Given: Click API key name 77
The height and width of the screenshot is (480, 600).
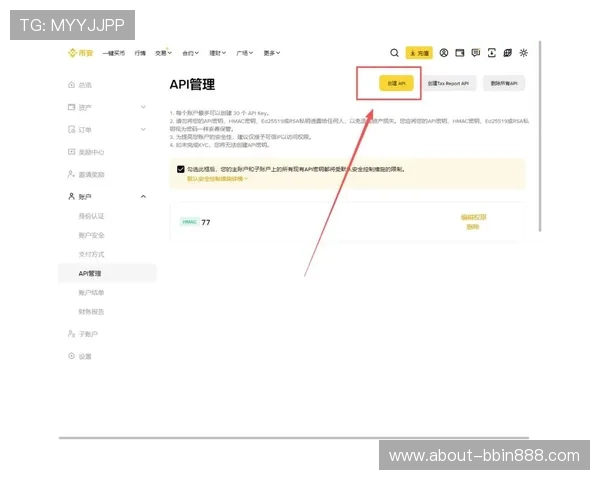Looking at the screenshot, I should point(206,222).
